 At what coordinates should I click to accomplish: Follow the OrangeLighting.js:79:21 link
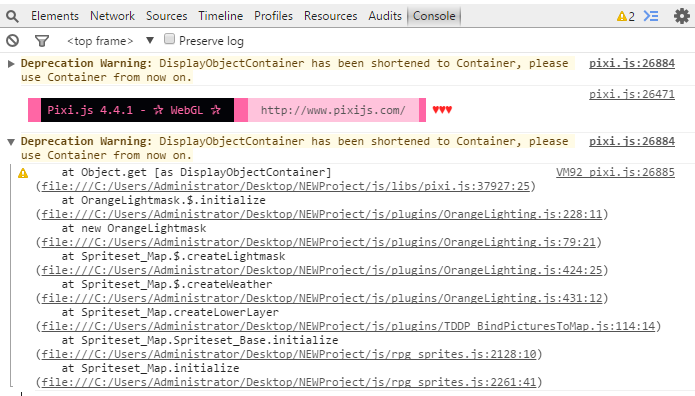coord(318,242)
